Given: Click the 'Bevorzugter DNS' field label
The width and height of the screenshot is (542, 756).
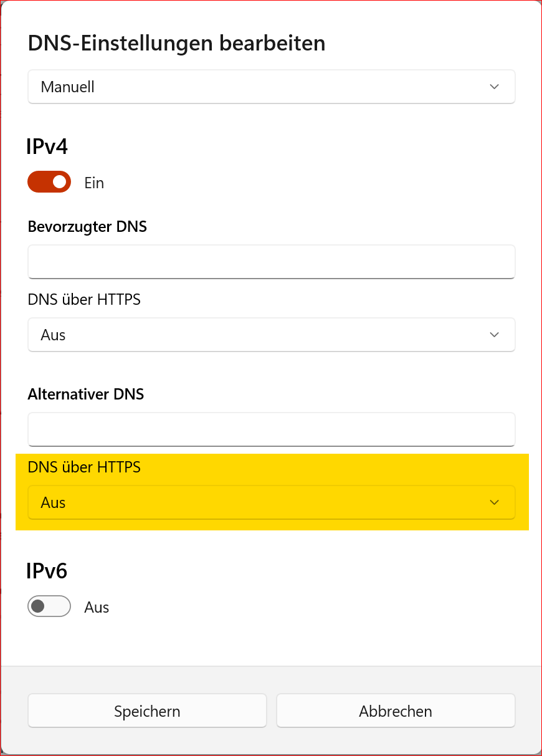Looking at the screenshot, I should 87,226.
